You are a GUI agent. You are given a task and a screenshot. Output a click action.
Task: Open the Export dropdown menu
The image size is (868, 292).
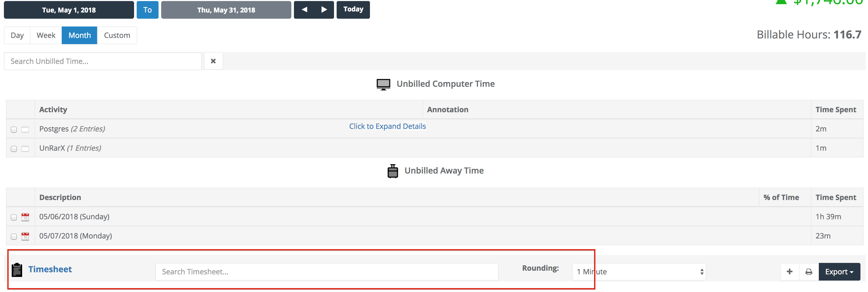[839, 272]
